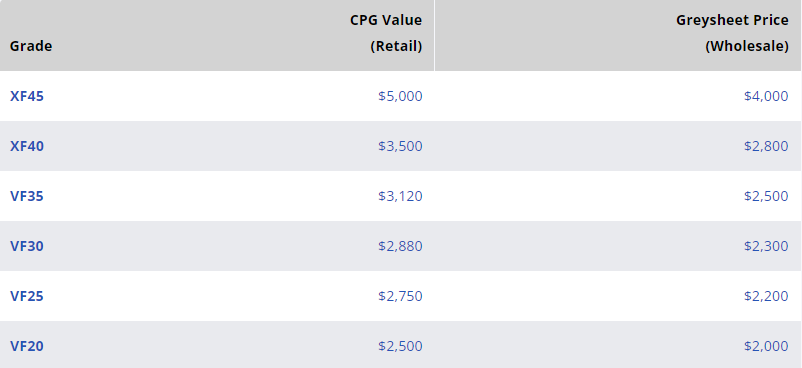Click the $2,880 CPG retail value

click(400, 246)
